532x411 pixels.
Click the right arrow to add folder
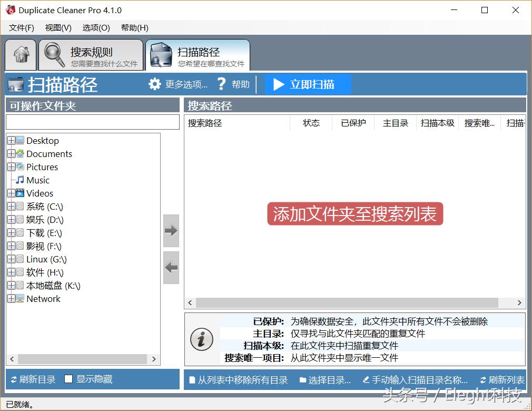point(171,231)
